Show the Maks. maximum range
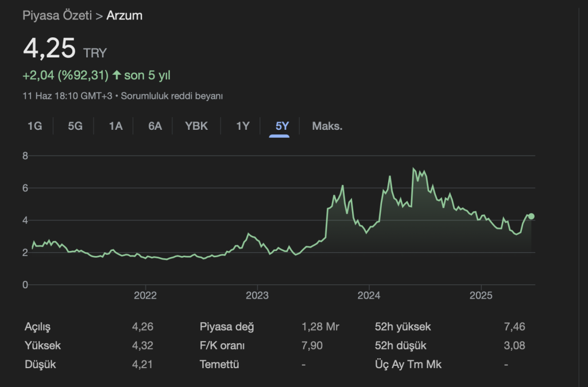This screenshot has height=387, width=588. [327, 126]
